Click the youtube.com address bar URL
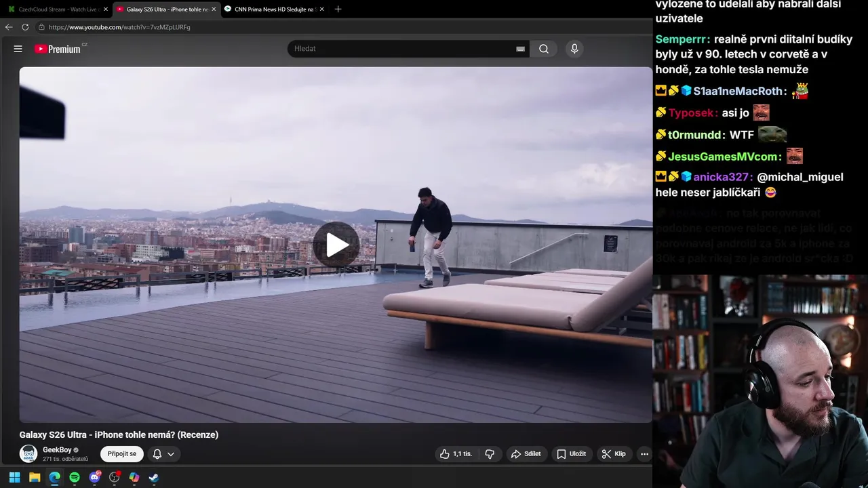Viewport: 868px width, 488px height. [119, 27]
